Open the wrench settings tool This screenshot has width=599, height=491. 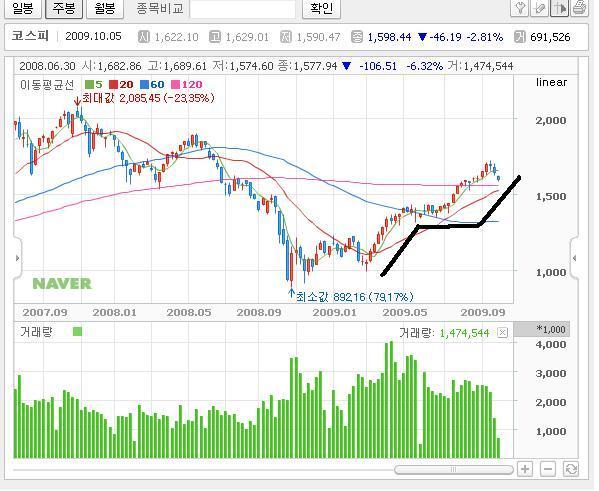[x=520, y=8]
